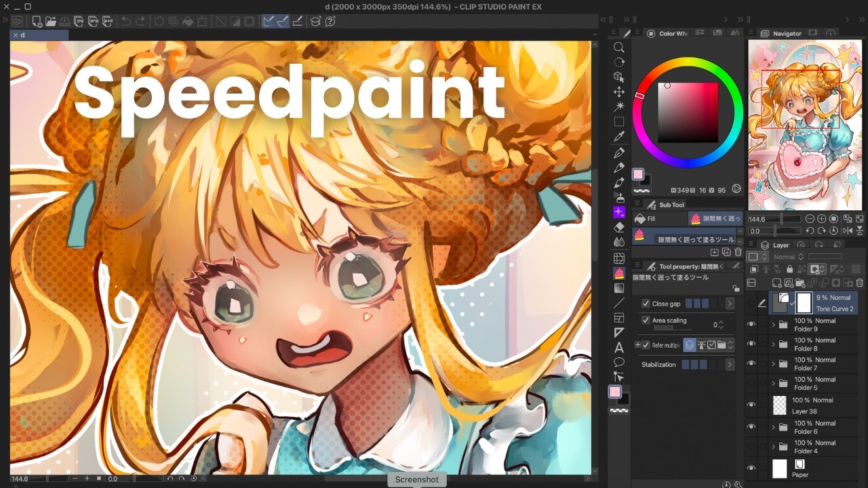Hide Folder 9 using its eye icon
Screen dimensions: 868x488
tap(751, 325)
